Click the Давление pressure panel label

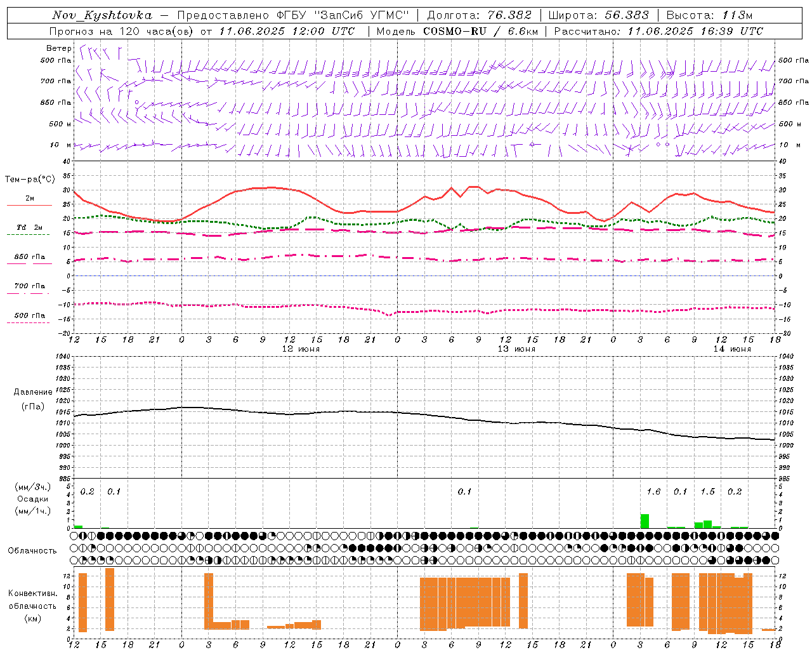(x=33, y=392)
